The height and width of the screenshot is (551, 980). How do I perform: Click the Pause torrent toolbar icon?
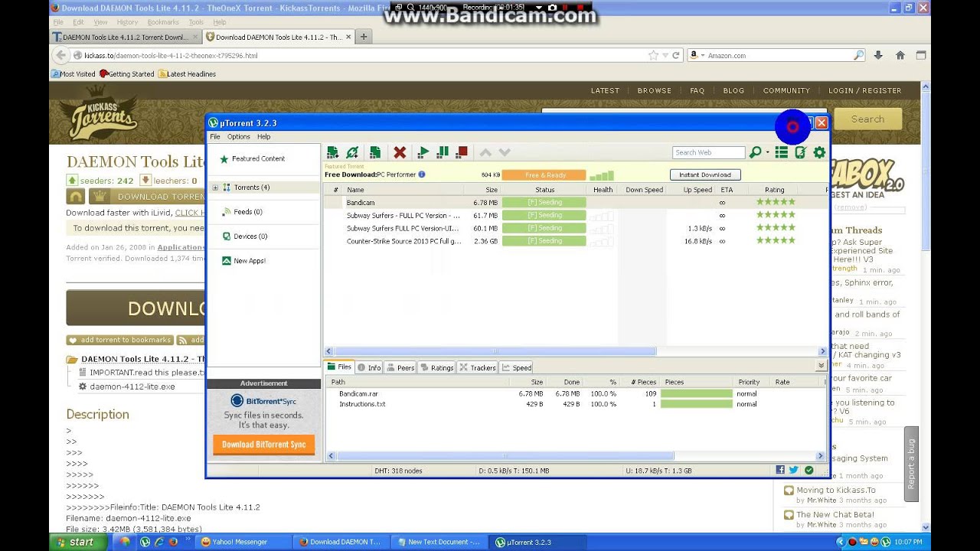[443, 152]
